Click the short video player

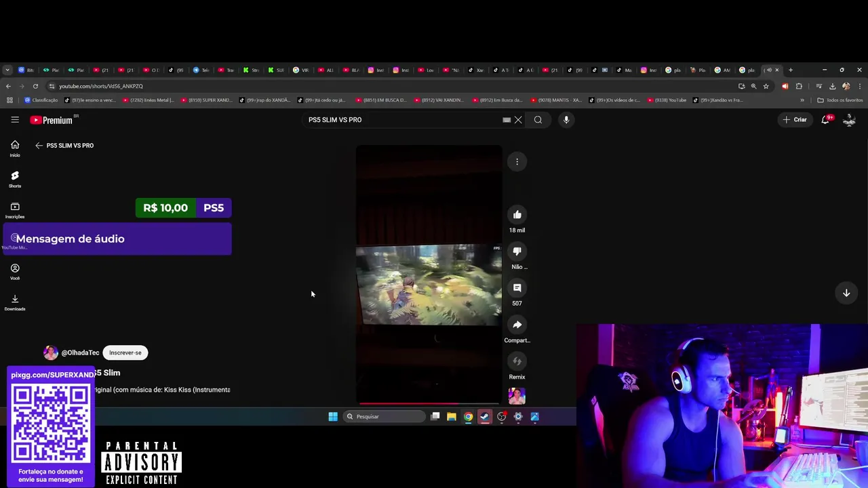coord(429,274)
